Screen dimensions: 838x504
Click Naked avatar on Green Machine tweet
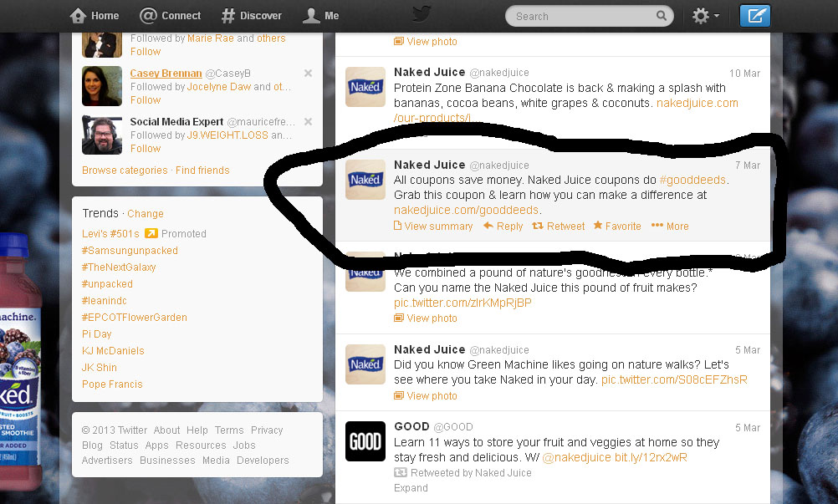click(365, 364)
